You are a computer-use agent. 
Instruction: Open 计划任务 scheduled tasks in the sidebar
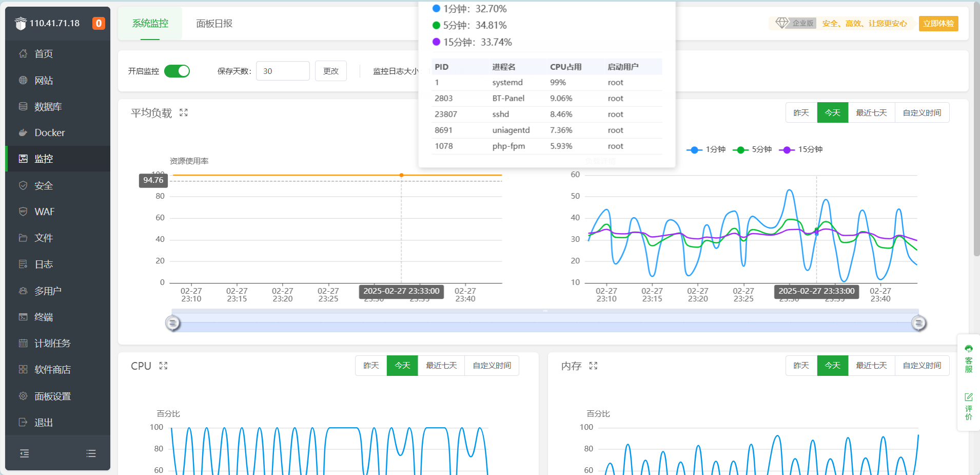coord(57,343)
